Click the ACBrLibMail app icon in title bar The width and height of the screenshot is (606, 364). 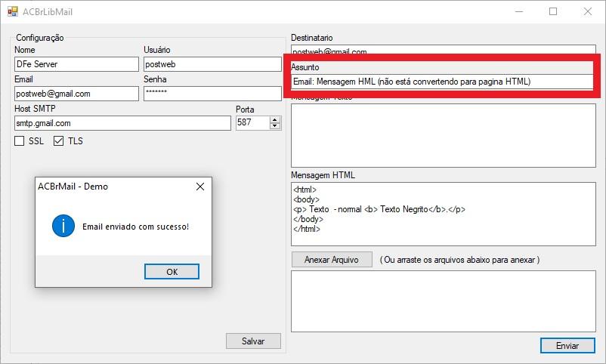[13, 11]
